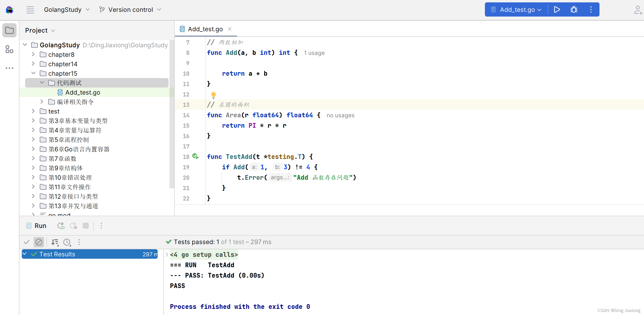This screenshot has width=644, height=315.
Task: Open test history clock icon
Action: click(67, 242)
